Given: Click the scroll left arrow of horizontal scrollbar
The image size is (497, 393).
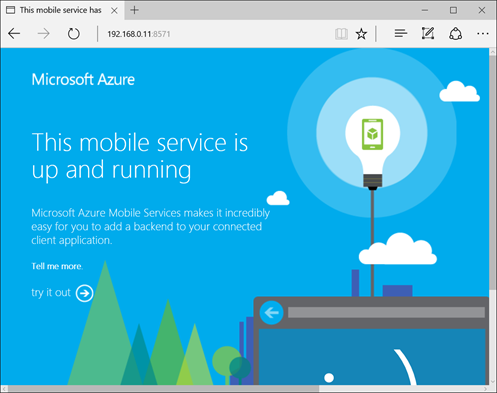Looking at the screenshot, I should tap(4, 389).
